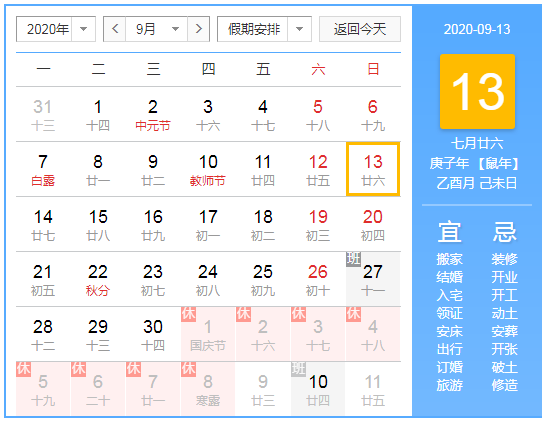The height and width of the screenshot is (423, 547).
Task: Select September 7 白露
Action: pyautogui.click(x=43, y=169)
